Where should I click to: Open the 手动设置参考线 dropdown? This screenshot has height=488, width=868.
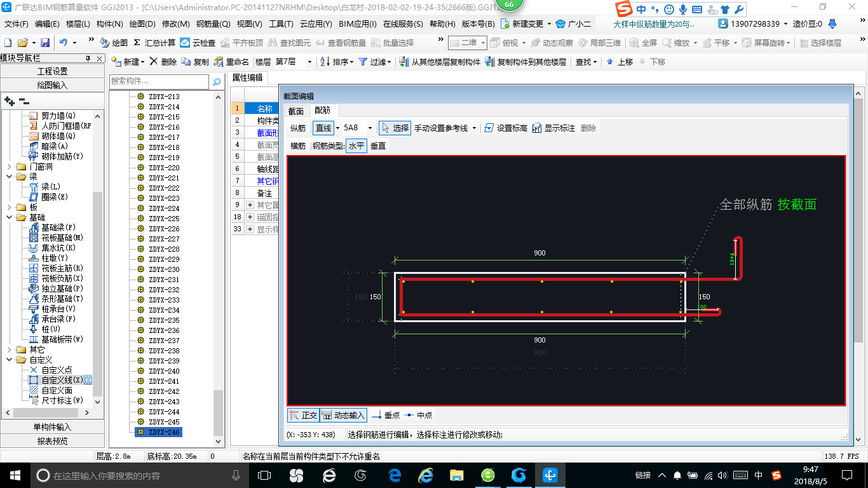[x=474, y=128]
